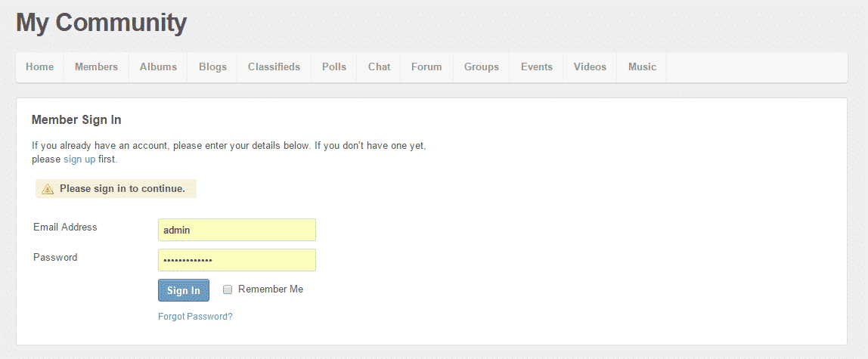The width and height of the screenshot is (868, 359).
Task: Visit the Forum section
Action: coord(426,67)
